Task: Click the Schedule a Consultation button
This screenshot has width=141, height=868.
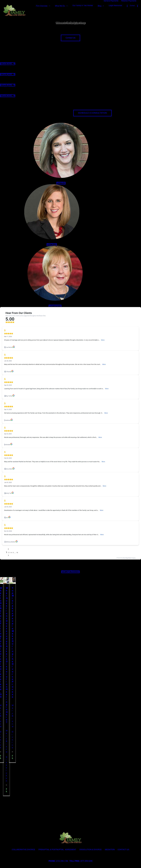Action: [92, 113]
